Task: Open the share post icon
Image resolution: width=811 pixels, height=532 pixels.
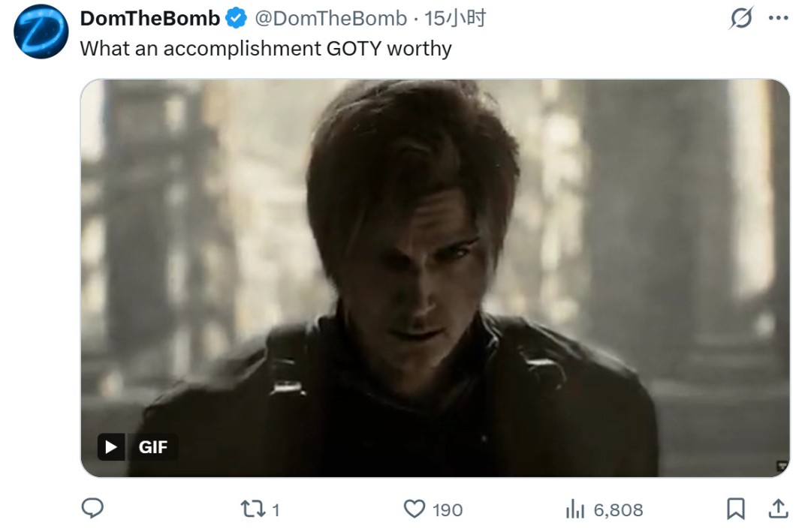Action: pyautogui.click(x=778, y=509)
